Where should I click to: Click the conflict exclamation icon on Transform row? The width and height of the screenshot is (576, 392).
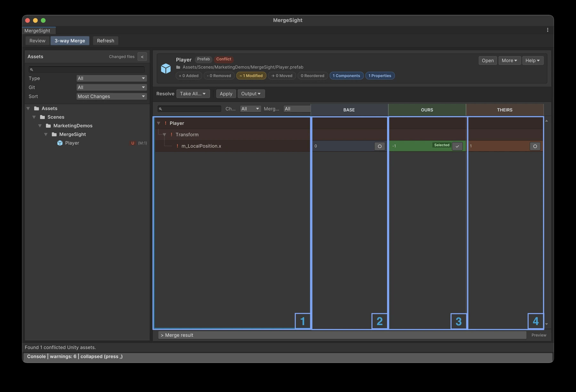pos(171,135)
